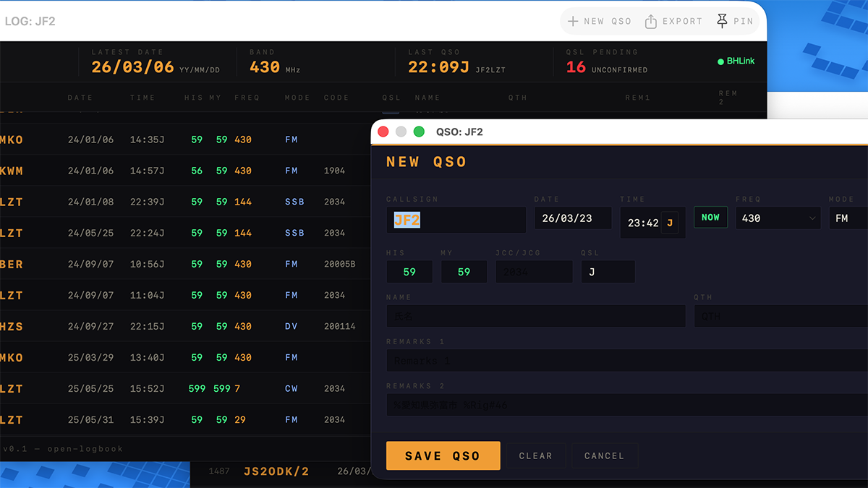Open the MODE dropdown showing FM
The height and width of the screenshot is (488, 868).
coord(848,218)
